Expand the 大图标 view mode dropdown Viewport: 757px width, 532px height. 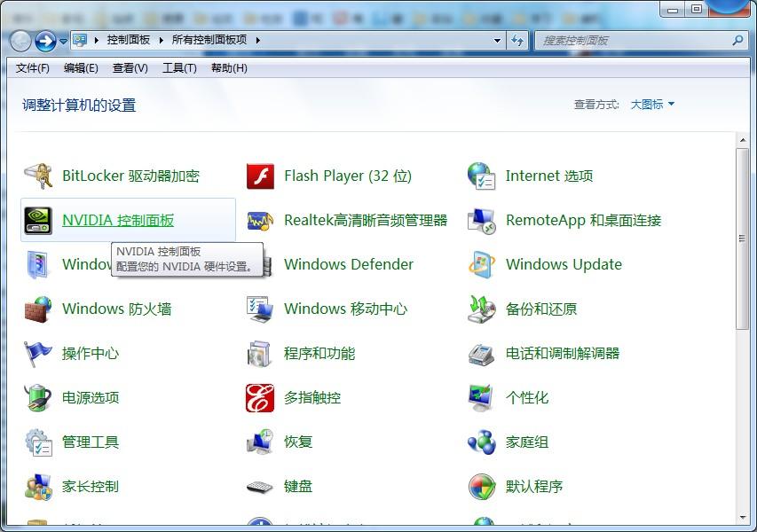[x=652, y=104]
